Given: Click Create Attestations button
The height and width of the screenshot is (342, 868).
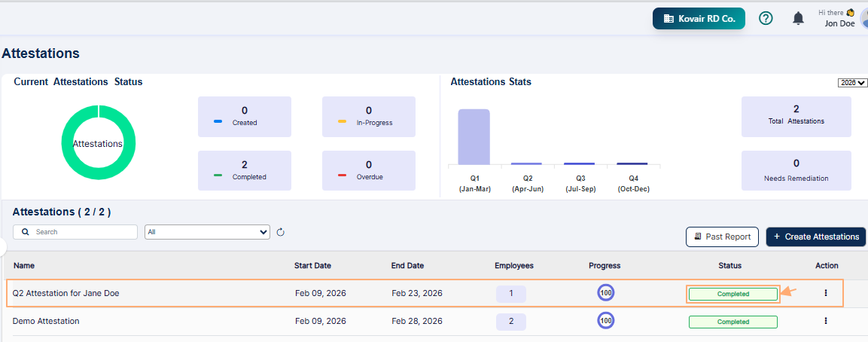Looking at the screenshot, I should (x=816, y=237).
